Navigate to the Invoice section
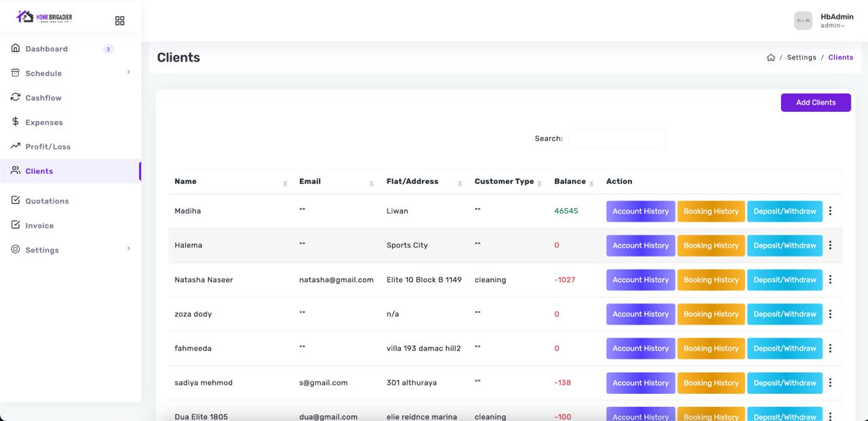The height and width of the screenshot is (421, 868). click(x=39, y=225)
